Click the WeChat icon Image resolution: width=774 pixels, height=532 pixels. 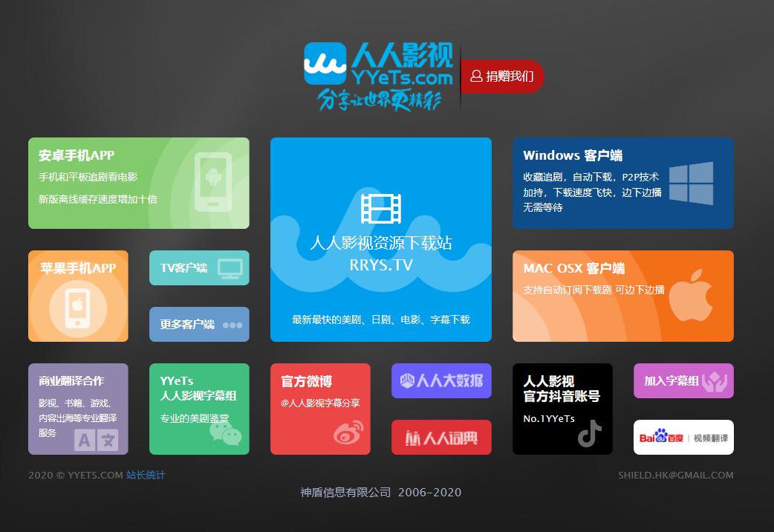226,433
